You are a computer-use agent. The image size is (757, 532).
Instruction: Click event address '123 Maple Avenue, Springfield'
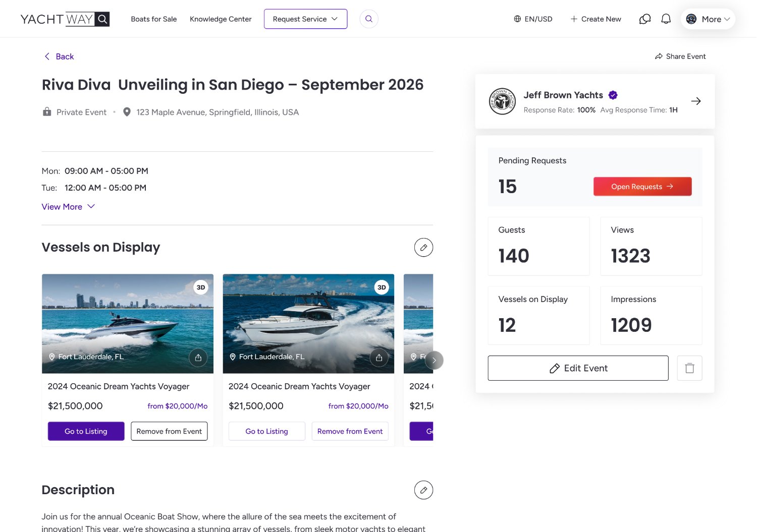pyautogui.click(x=218, y=112)
